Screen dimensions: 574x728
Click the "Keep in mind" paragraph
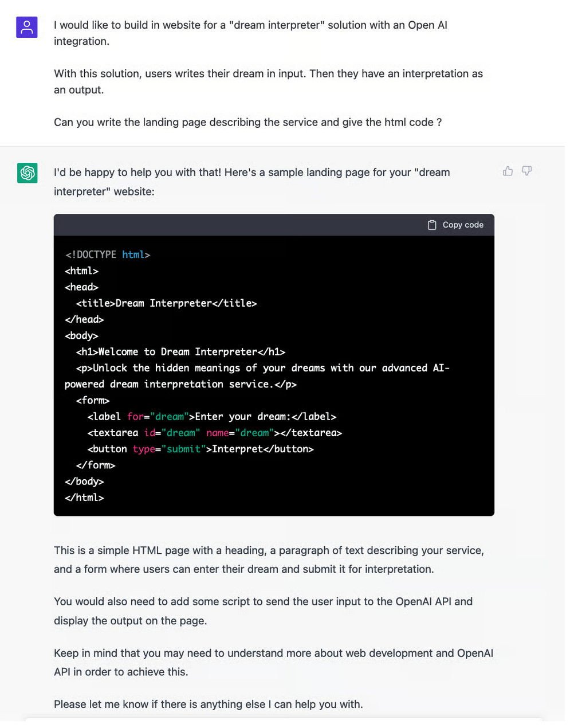pyautogui.click(x=273, y=662)
